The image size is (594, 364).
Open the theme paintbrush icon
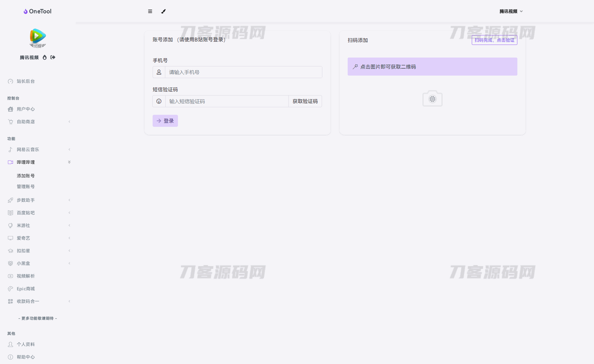(163, 11)
